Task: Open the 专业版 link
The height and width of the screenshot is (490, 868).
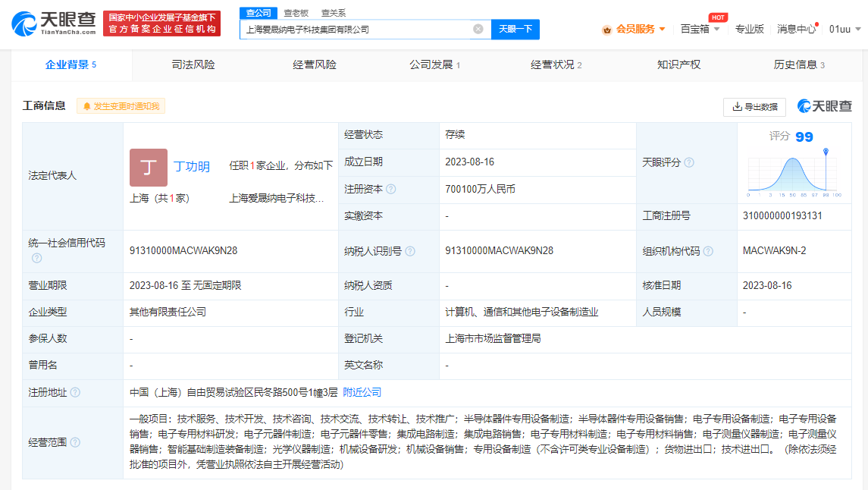Action: (750, 30)
